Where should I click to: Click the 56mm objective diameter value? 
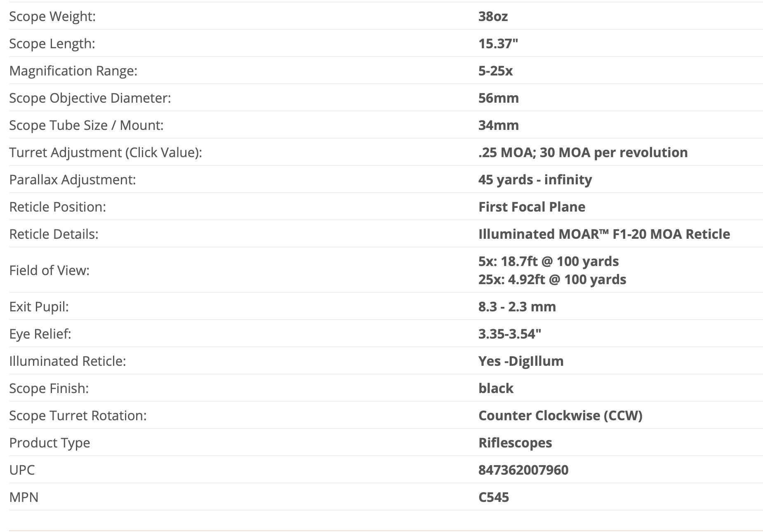[x=498, y=98]
